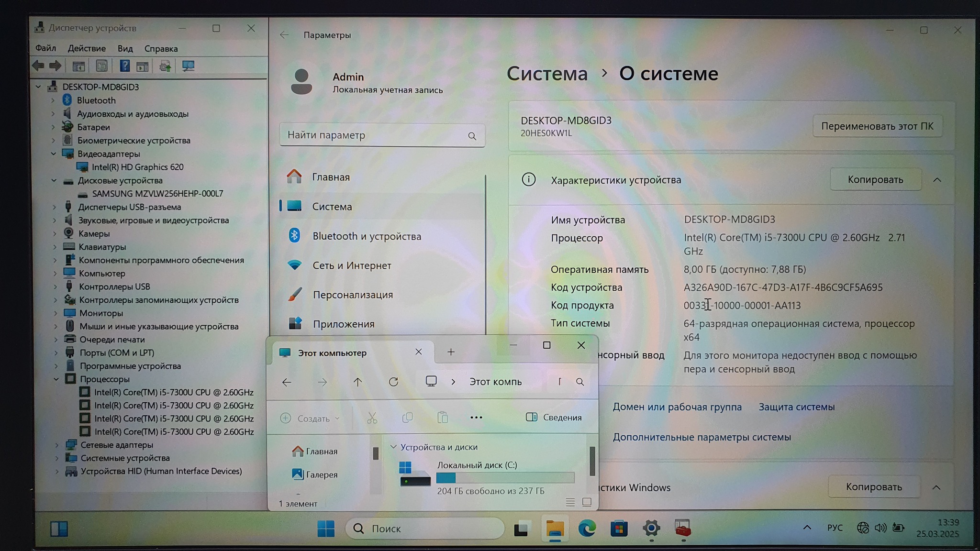The height and width of the screenshot is (551, 980).
Task: Open Microsoft Store from the taskbar
Action: point(619,529)
